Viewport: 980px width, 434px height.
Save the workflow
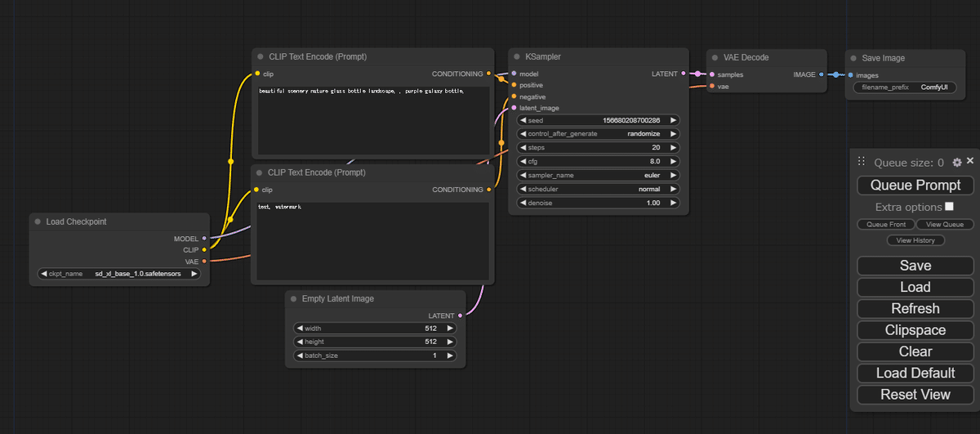(915, 266)
